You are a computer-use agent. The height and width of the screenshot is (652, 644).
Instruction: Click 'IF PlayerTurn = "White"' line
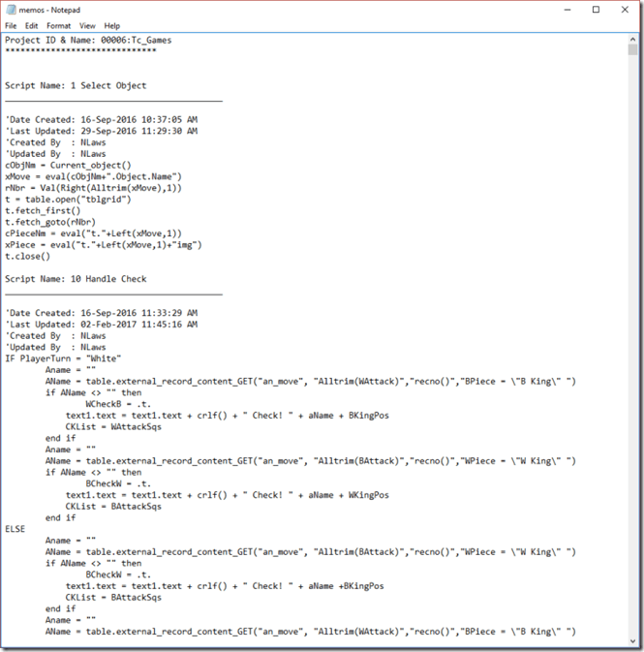pos(63,358)
